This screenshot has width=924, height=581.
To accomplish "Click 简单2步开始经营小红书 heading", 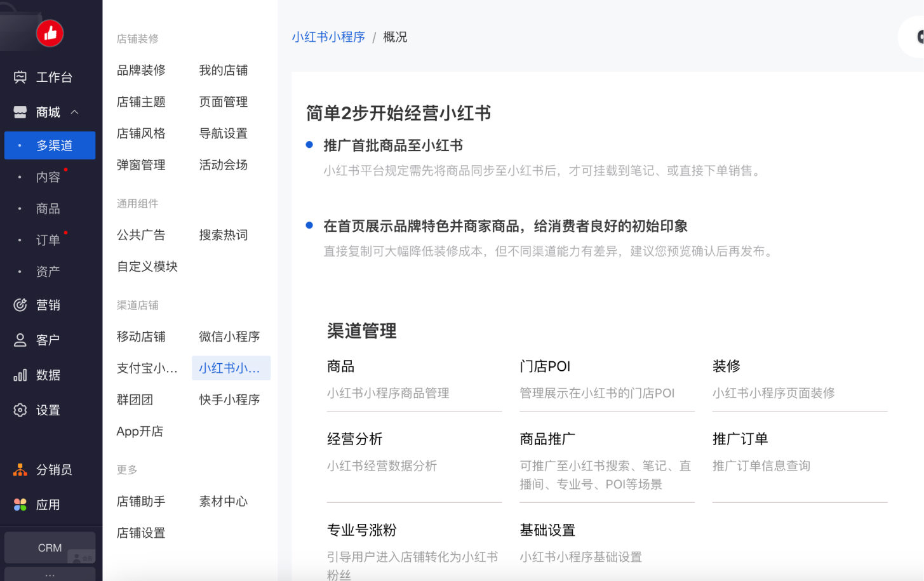I will pos(399,113).
